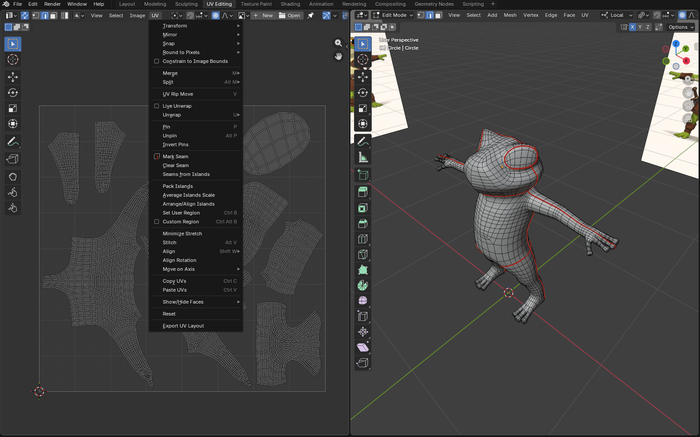Viewport: 700px width, 437px height.
Task: Choose the Grab sculpt tool in UV editor
Action: (13, 176)
